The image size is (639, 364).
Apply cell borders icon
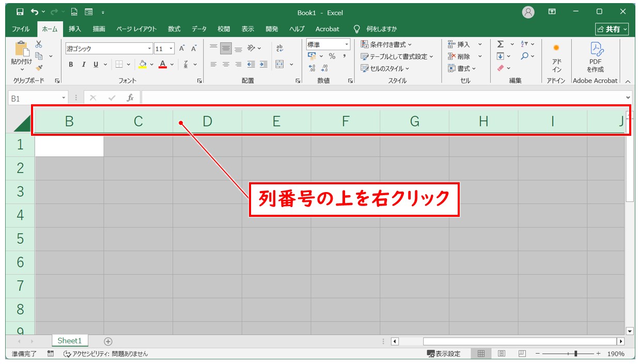[x=118, y=65]
